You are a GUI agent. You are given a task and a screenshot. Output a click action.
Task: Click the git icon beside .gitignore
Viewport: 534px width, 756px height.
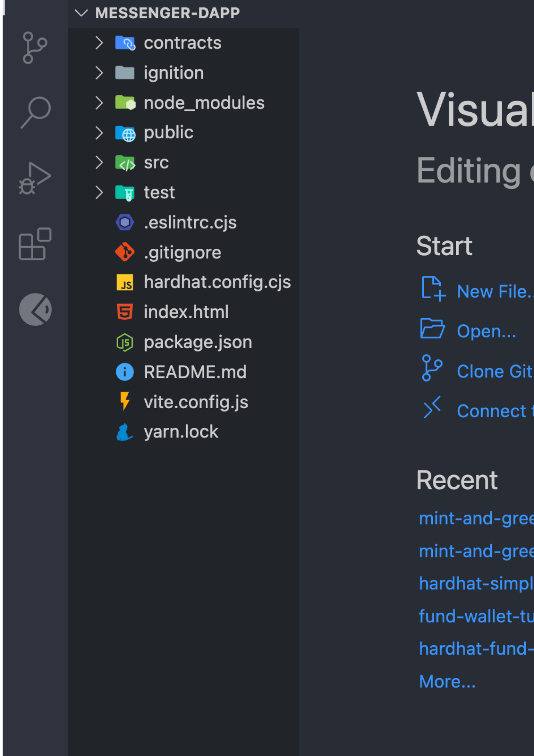click(125, 252)
